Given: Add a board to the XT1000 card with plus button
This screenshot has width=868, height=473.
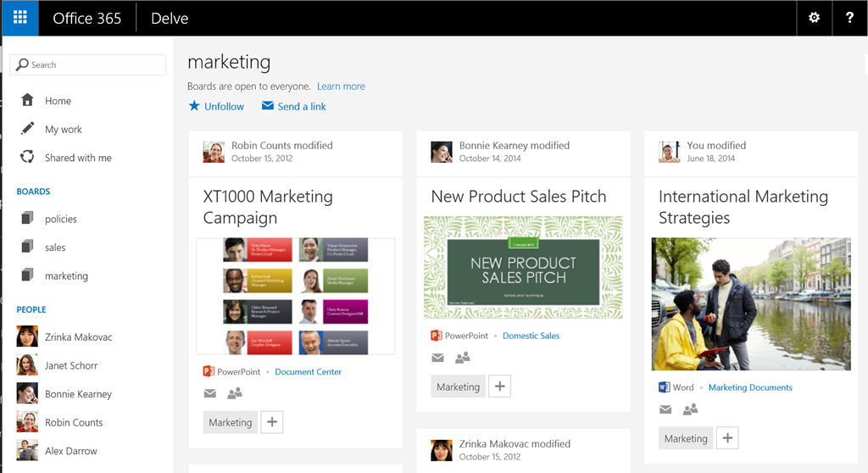Looking at the screenshot, I should pyautogui.click(x=272, y=422).
